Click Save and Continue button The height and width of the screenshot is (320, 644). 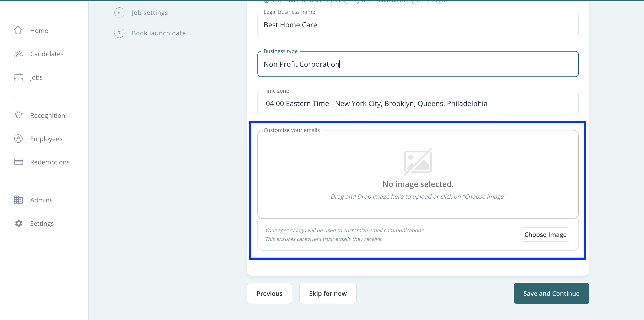(551, 294)
